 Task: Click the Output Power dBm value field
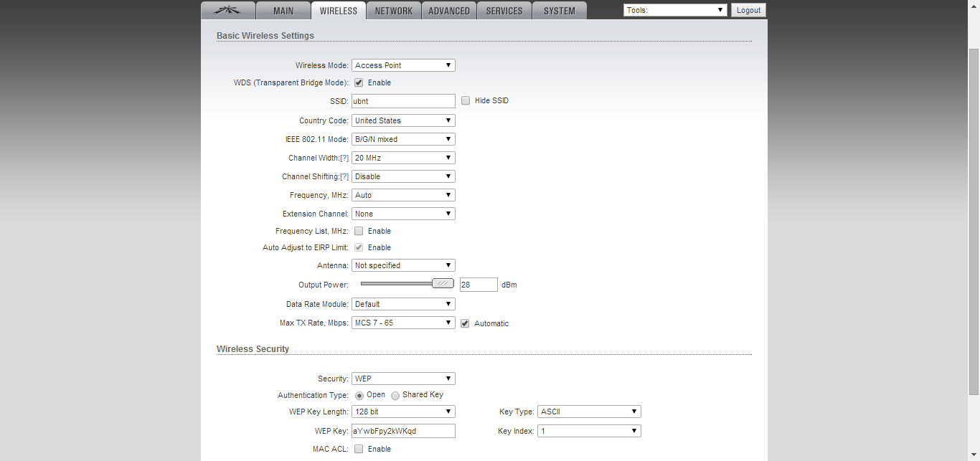tap(479, 285)
